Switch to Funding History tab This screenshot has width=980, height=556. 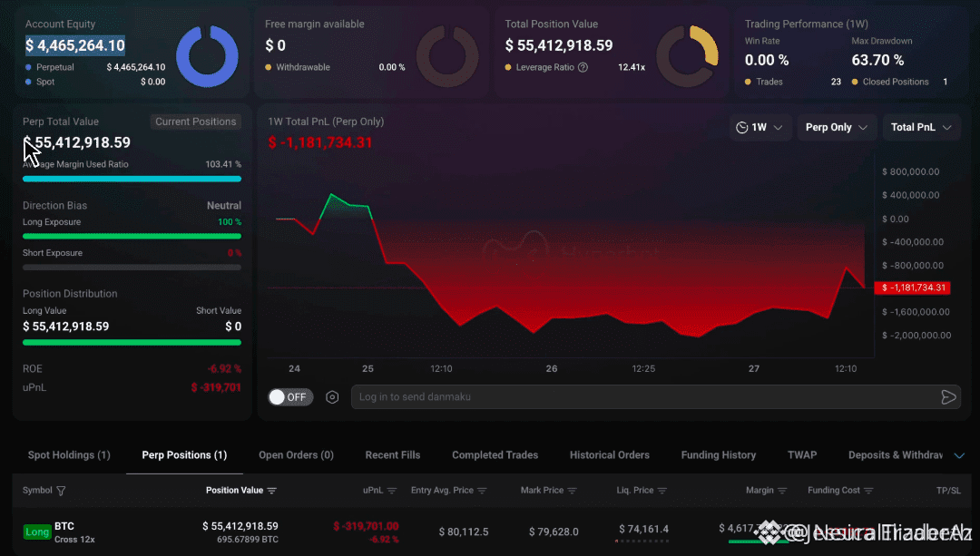(718, 455)
